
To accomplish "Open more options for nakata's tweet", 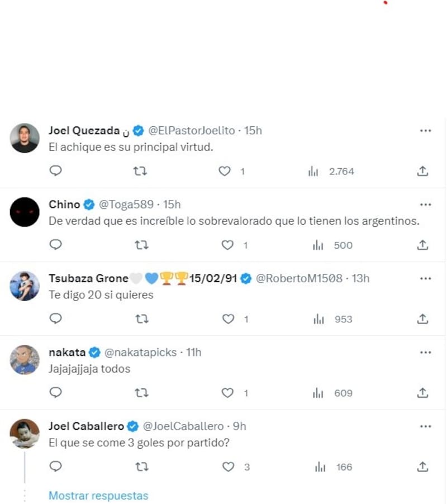I will pyautogui.click(x=425, y=352).
